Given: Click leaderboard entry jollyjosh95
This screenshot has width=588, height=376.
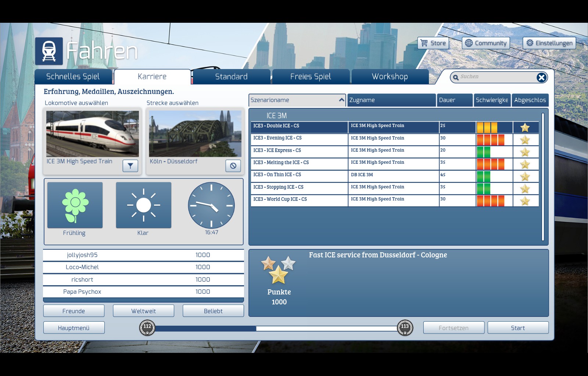Looking at the screenshot, I should pos(143,255).
